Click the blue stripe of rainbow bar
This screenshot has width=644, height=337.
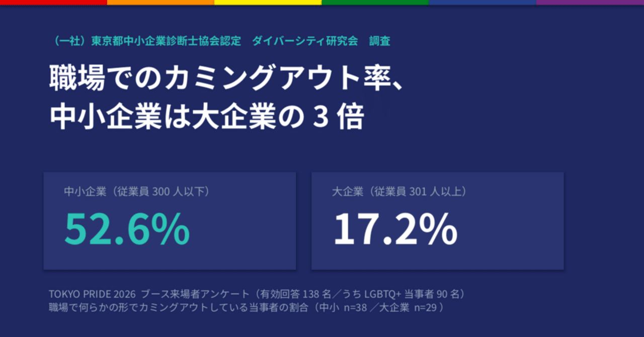point(482,3)
